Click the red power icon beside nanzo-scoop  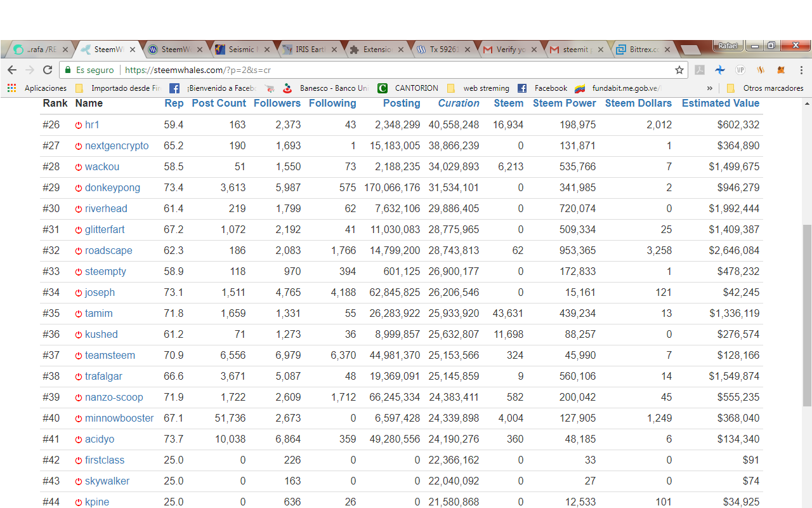(79, 398)
